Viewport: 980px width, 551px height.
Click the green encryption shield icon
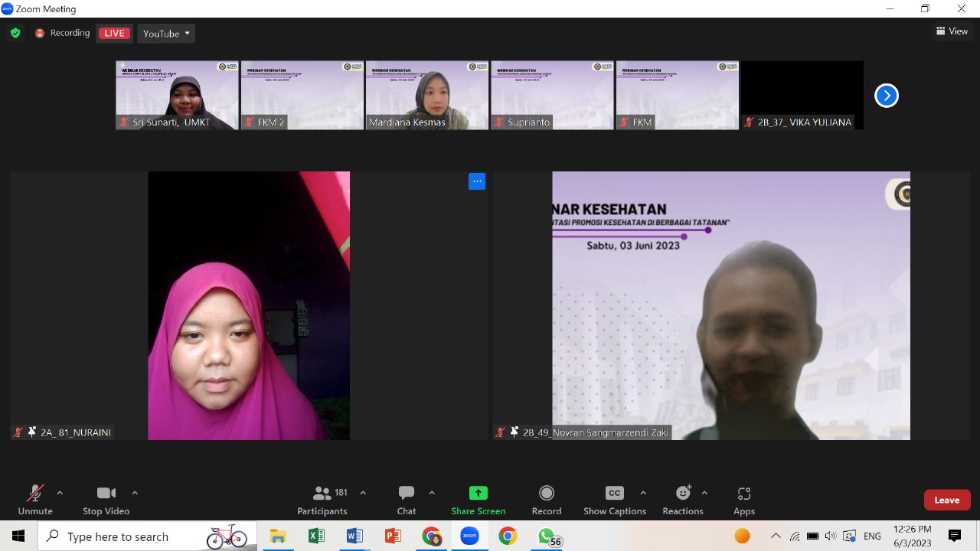(x=15, y=33)
